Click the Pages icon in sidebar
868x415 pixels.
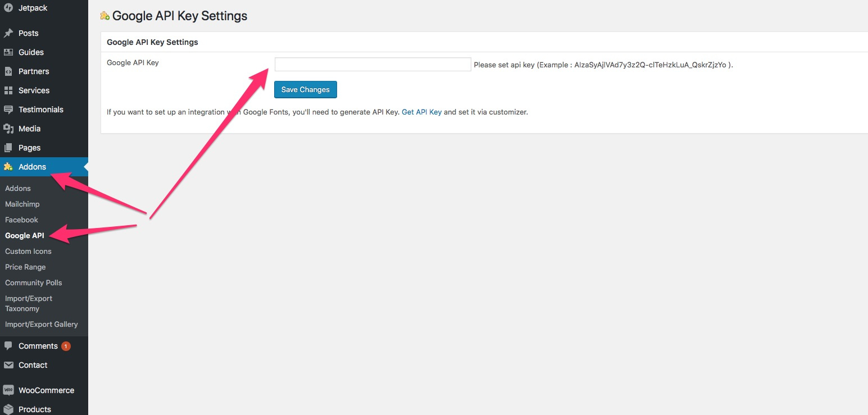(x=8, y=148)
